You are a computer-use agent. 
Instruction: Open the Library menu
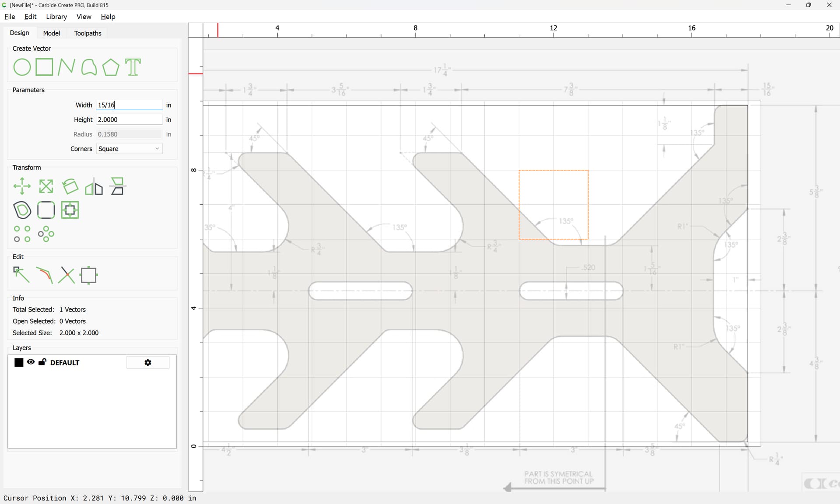56,17
